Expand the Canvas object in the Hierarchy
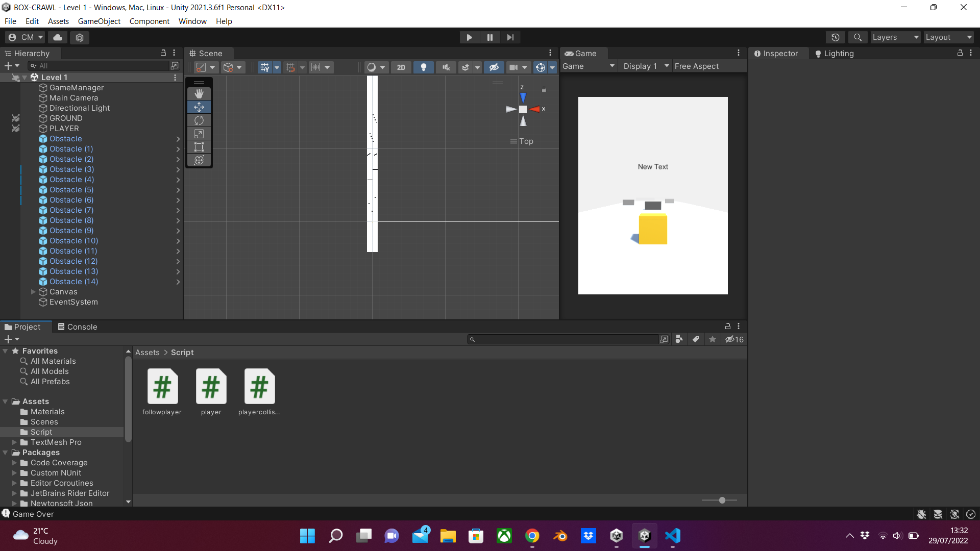The width and height of the screenshot is (980, 551). [34, 292]
